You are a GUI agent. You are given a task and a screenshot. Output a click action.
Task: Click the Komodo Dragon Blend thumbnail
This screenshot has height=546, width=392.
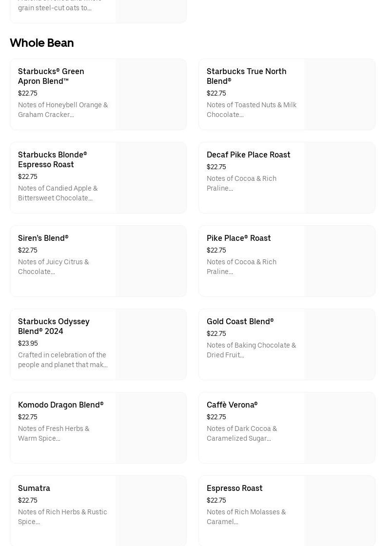point(151,428)
